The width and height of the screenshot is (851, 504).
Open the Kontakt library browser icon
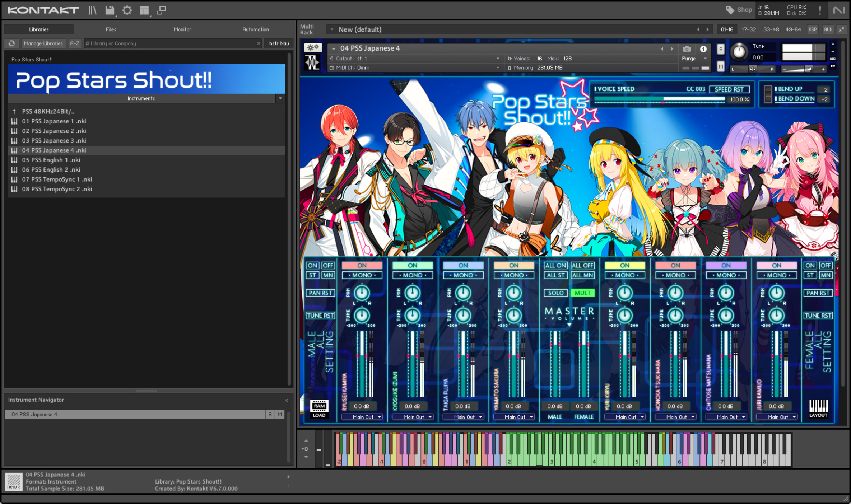(x=92, y=10)
